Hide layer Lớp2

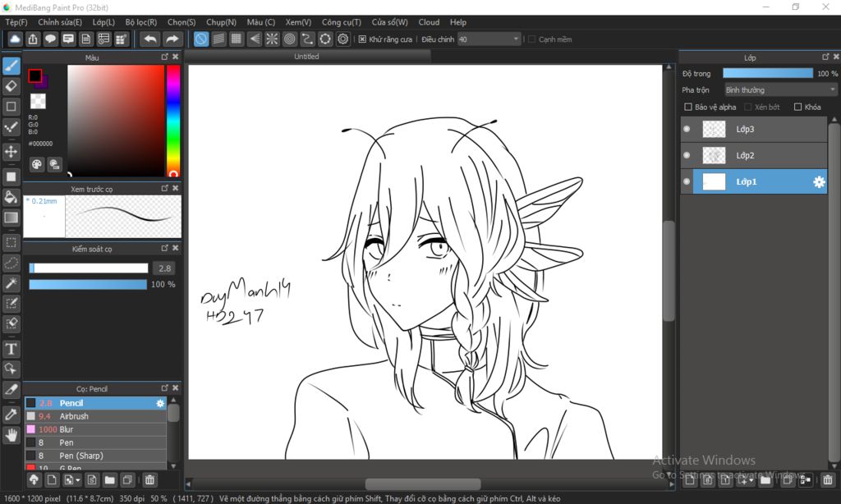coord(687,155)
